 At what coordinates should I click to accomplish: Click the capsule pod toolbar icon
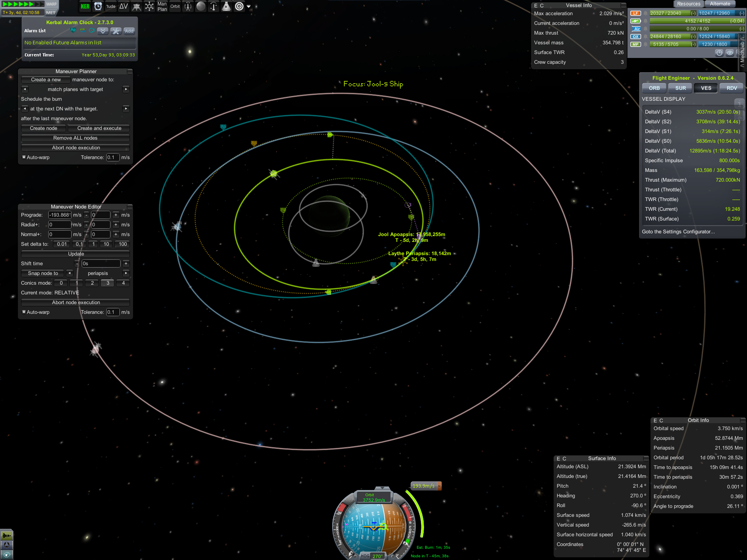[x=226, y=6]
